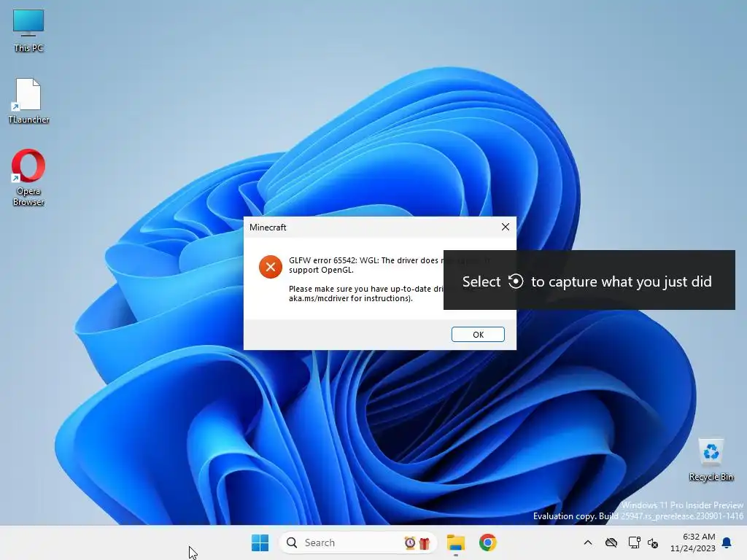747x560 pixels.
Task: Click the taskbar Search box
Action: point(358,542)
